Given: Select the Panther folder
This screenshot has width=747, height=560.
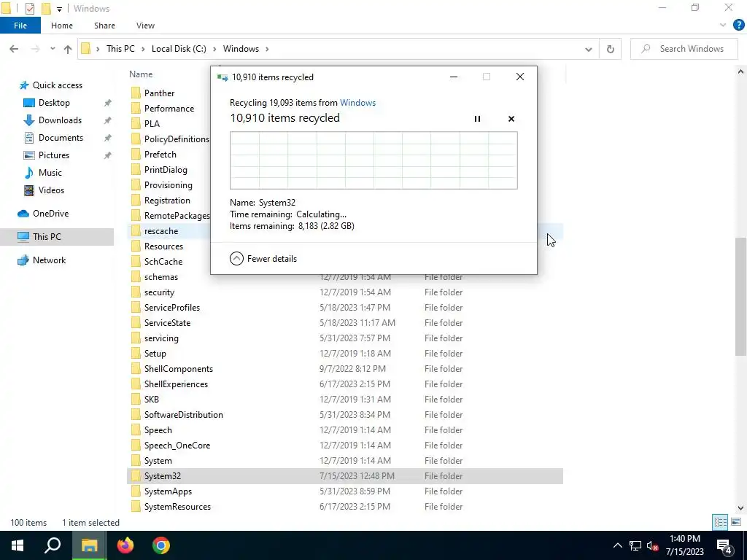Looking at the screenshot, I should [x=159, y=93].
